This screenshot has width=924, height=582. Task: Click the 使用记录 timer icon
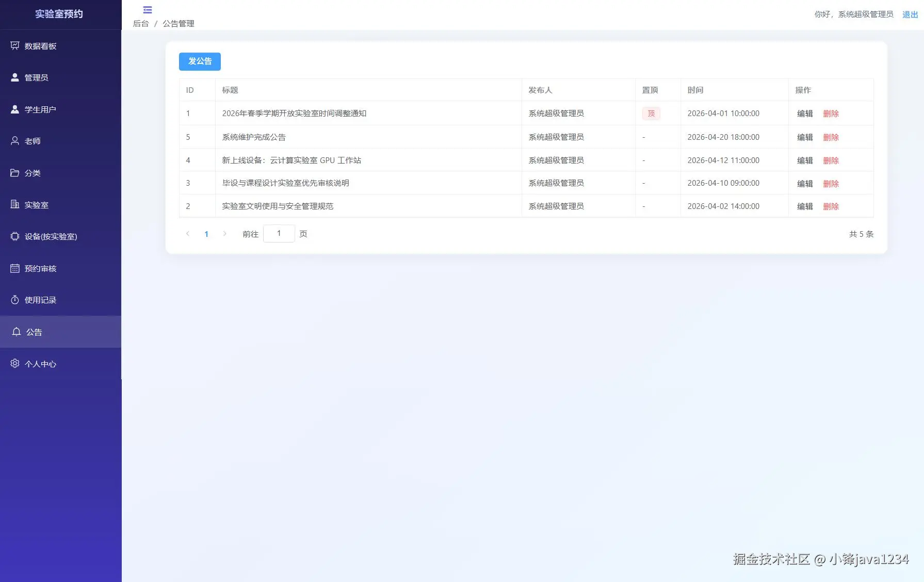[15, 300]
